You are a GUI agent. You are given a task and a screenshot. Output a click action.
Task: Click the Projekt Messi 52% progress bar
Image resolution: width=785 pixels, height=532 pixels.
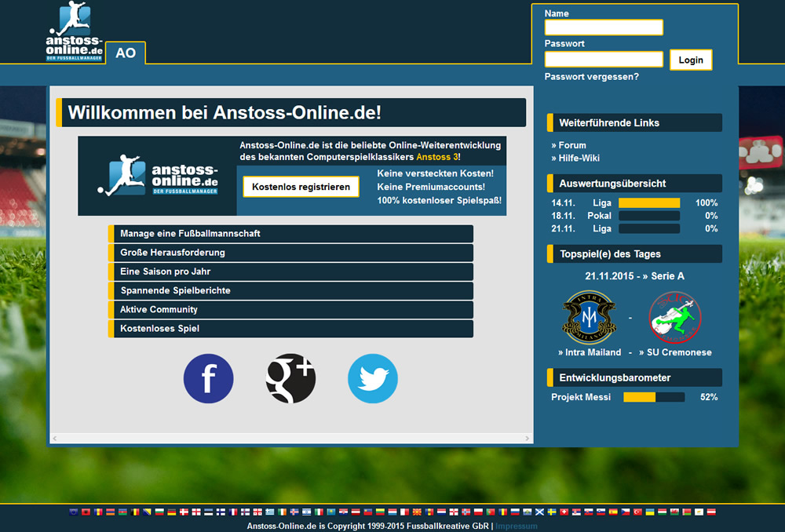point(654,397)
